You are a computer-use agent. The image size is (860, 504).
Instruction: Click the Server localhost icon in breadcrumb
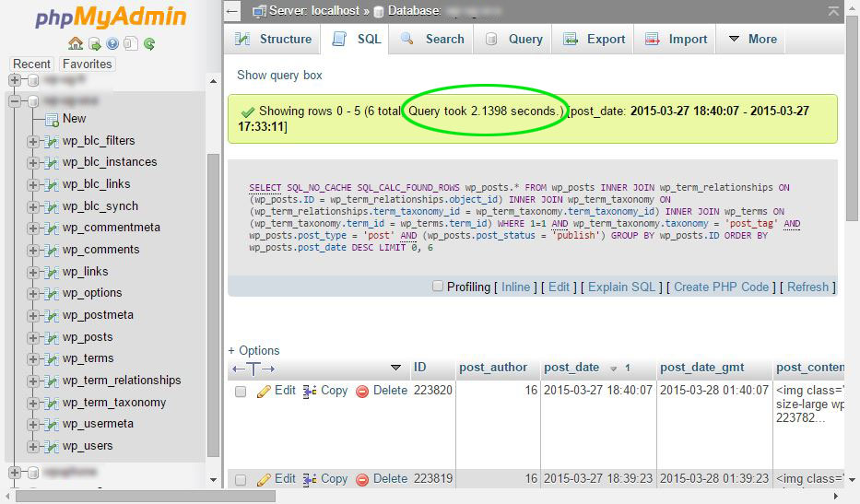[x=259, y=11]
